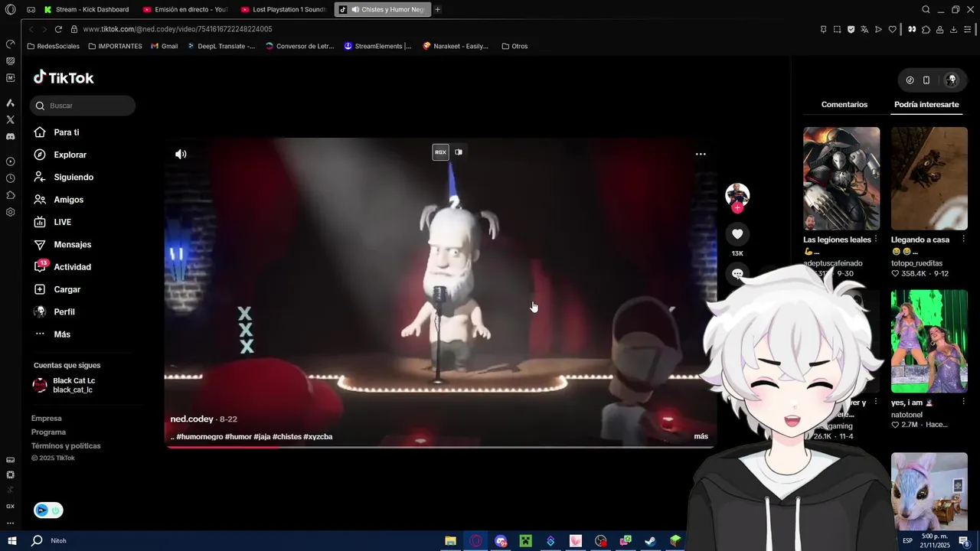Open Actividad notifications
The width and height of the screenshot is (980, 551).
pos(63,267)
